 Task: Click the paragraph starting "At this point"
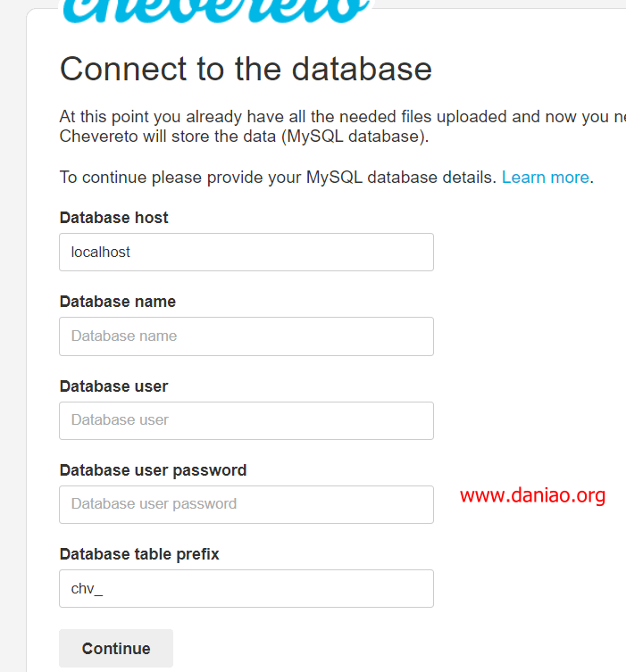pyautogui.click(x=343, y=127)
